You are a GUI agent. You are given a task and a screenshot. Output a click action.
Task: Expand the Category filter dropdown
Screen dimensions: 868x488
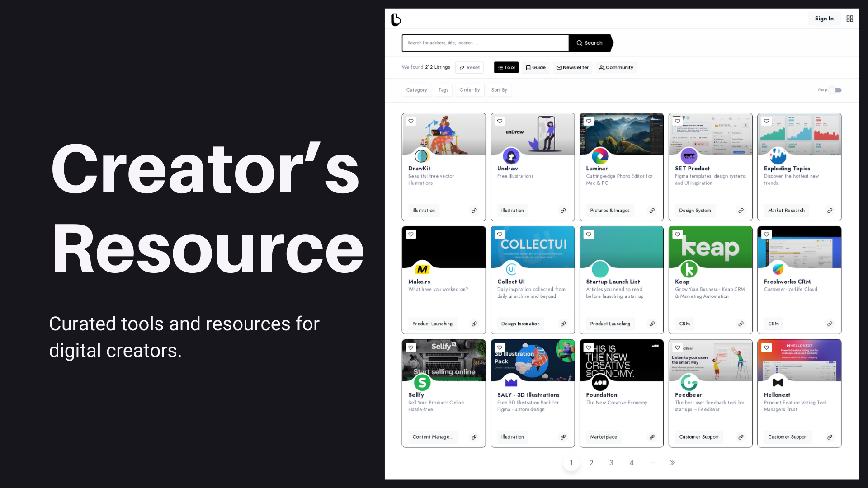(x=416, y=90)
